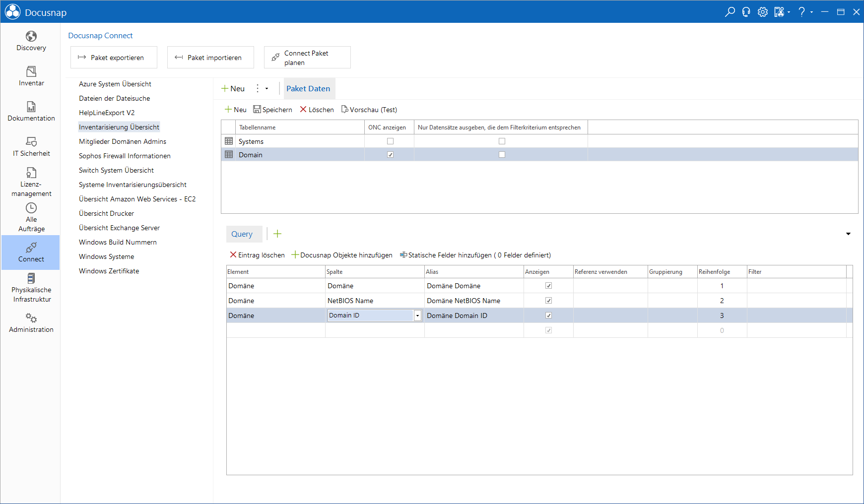This screenshot has width=864, height=504.
Task: Open Lizenzmanagement from the sidebar
Action: click(31, 182)
